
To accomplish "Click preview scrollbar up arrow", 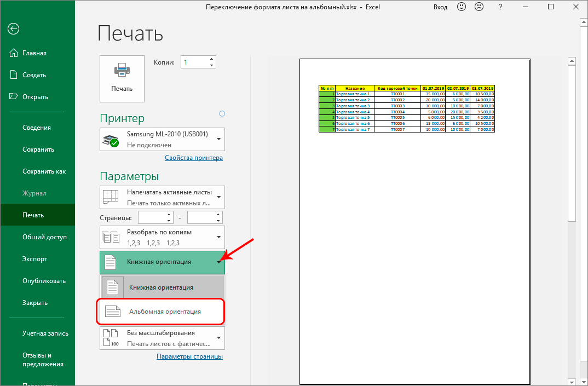I will (572, 61).
